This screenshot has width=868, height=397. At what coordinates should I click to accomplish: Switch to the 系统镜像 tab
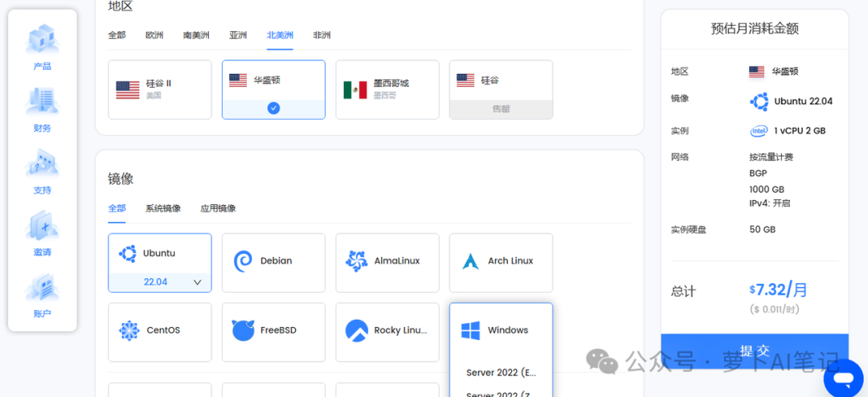pos(163,208)
